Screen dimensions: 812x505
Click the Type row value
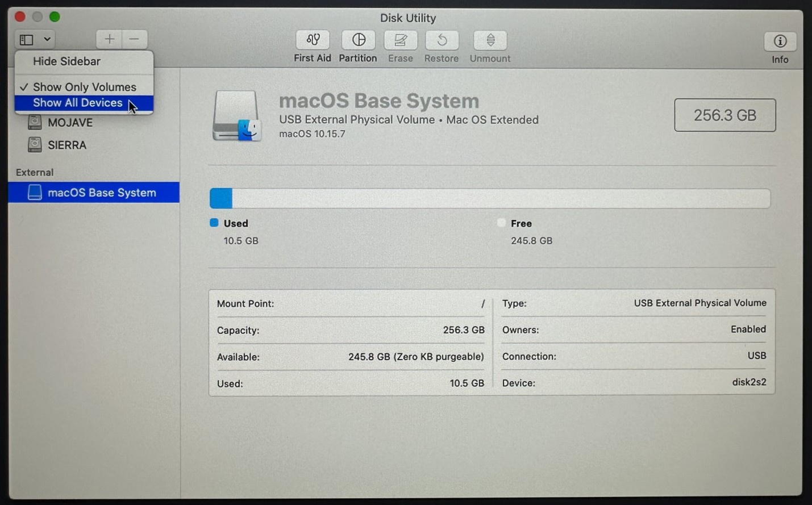click(700, 303)
